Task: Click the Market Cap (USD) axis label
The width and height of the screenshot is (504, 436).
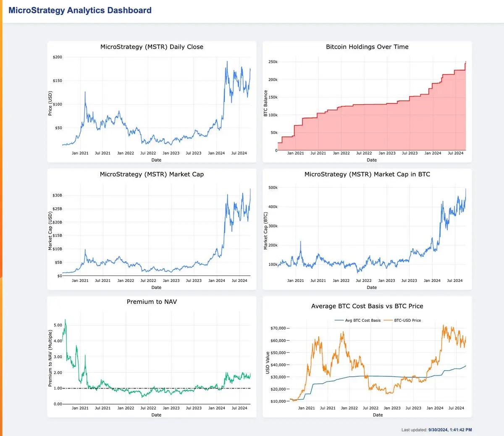Action: tap(50, 231)
